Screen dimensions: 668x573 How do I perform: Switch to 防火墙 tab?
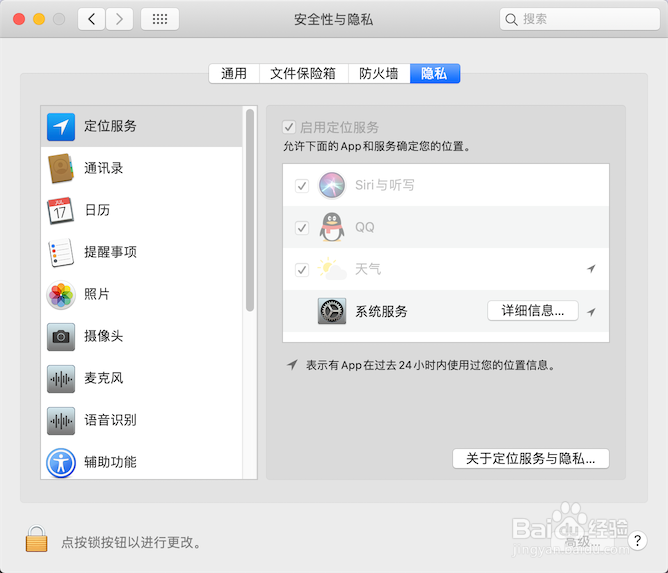click(379, 74)
